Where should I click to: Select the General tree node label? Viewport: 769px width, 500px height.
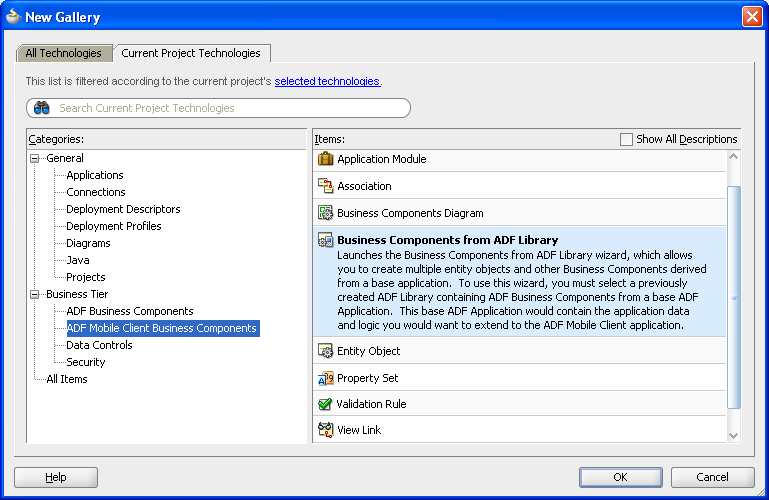click(x=65, y=158)
